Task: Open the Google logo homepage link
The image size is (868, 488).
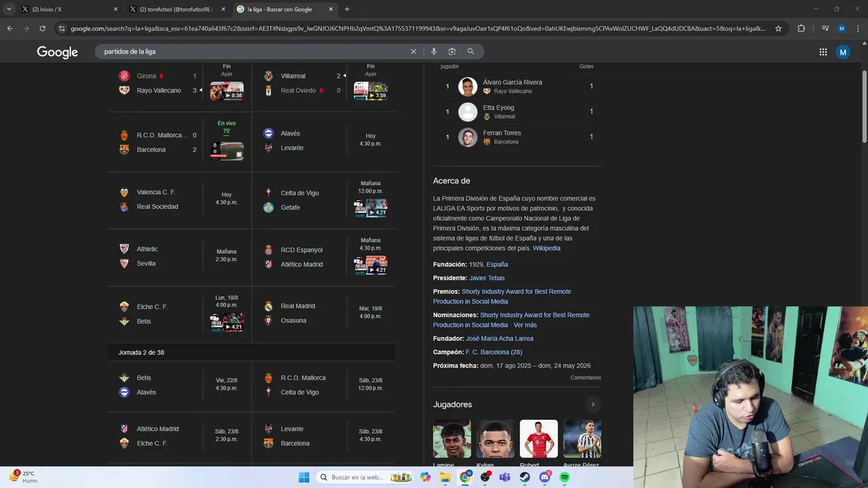Action: pos(57,52)
